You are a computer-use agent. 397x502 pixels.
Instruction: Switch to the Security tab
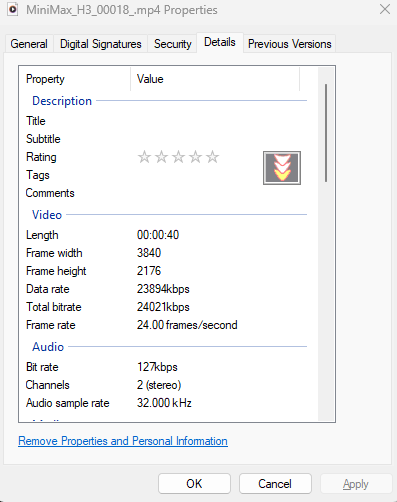[x=173, y=44]
